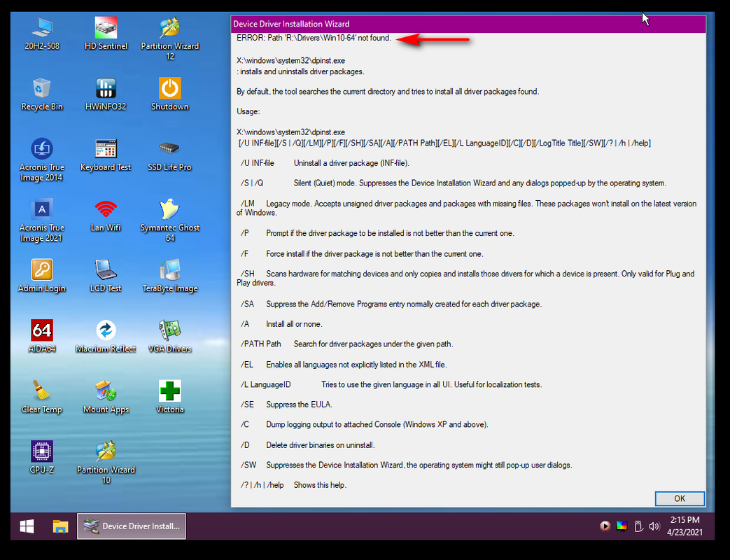Select the Recycle Bin icon
This screenshot has height=560, width=730.
(42, 94)
